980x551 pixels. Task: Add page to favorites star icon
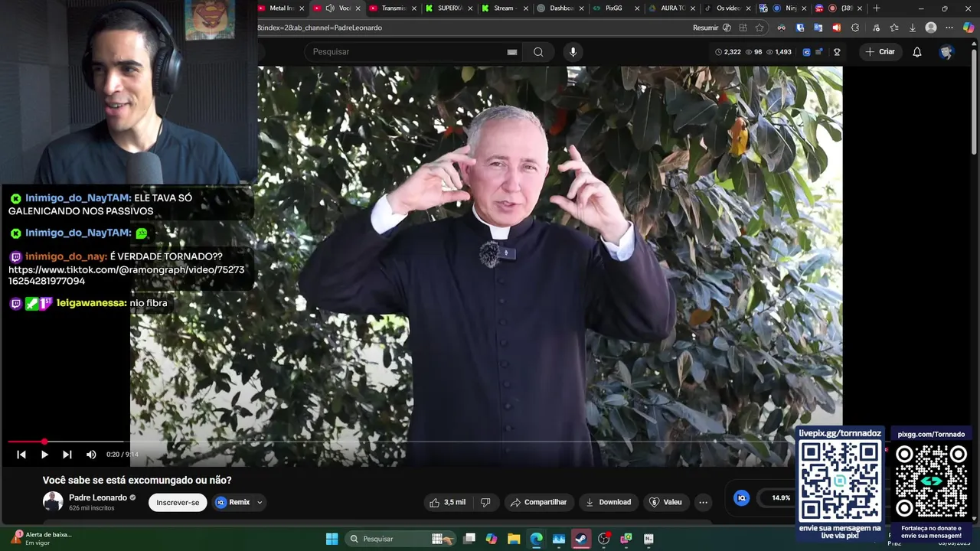pyautogui.click(x=759, y=28)
